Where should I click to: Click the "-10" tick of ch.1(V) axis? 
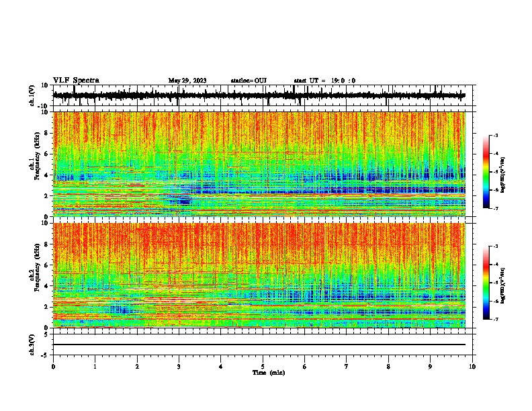(x=44, y=106)
